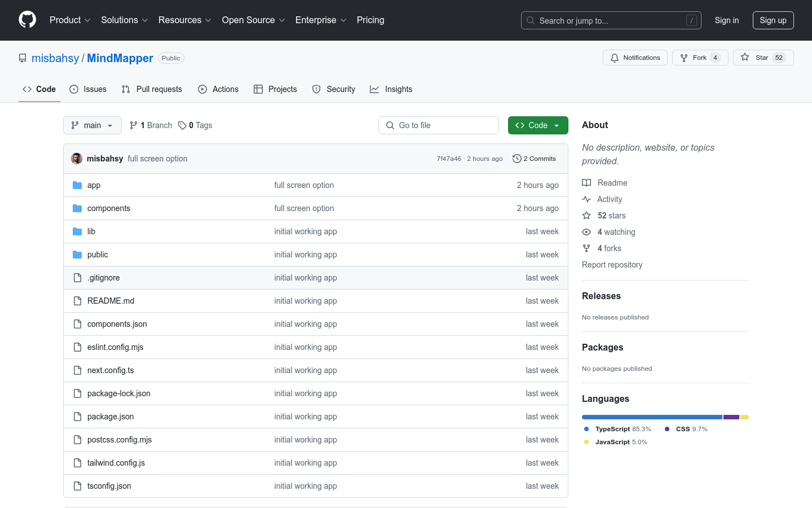
Task: Open the Product menu
Action: pyautogui.click(x=69, y=20)
